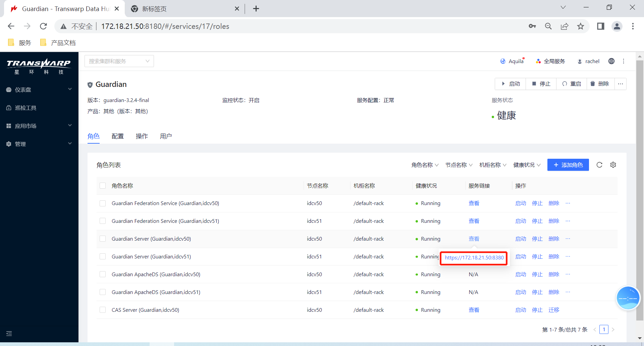The image size is (644, 346).
Task: Open the 巡检工具 inspection tool
Action: pos(26,108)
